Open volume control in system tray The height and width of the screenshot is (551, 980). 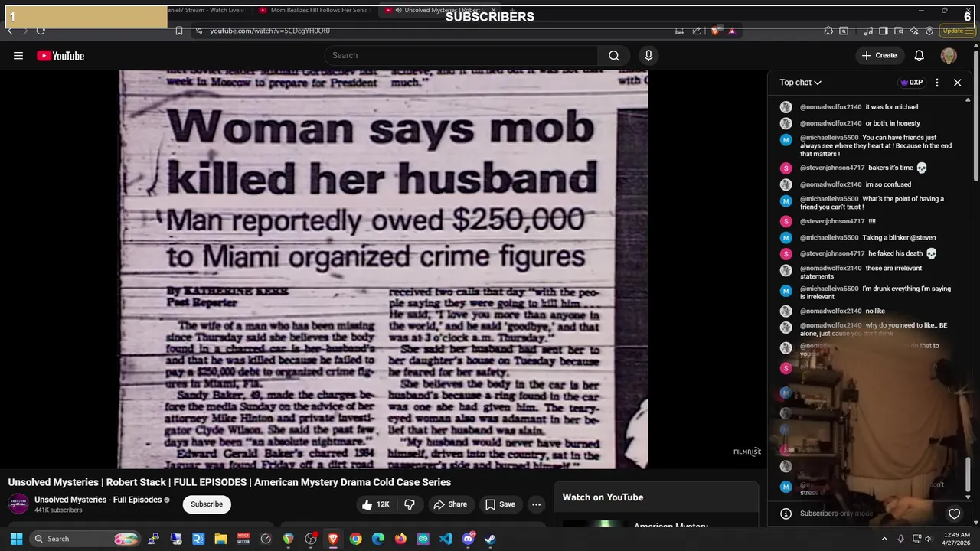[x=928, y=539]
